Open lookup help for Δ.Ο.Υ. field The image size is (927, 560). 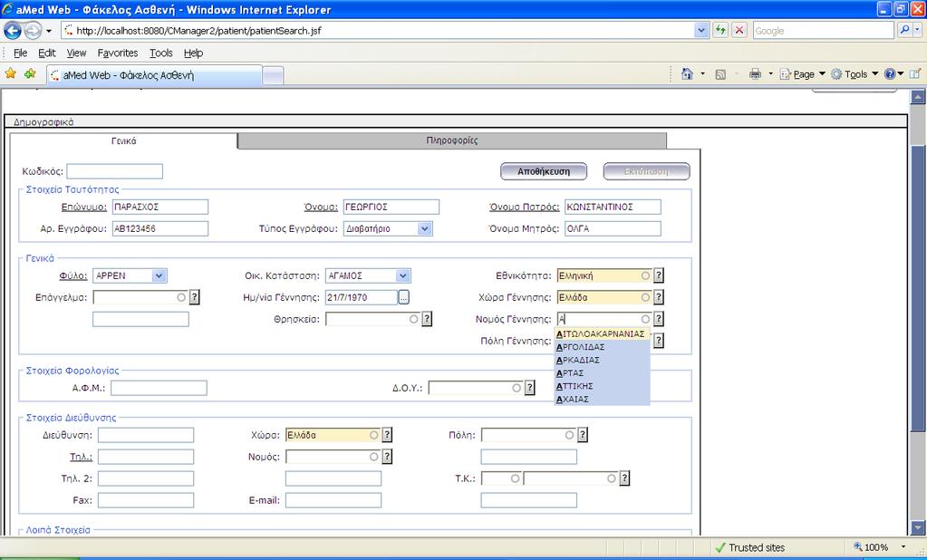point(530,388)
